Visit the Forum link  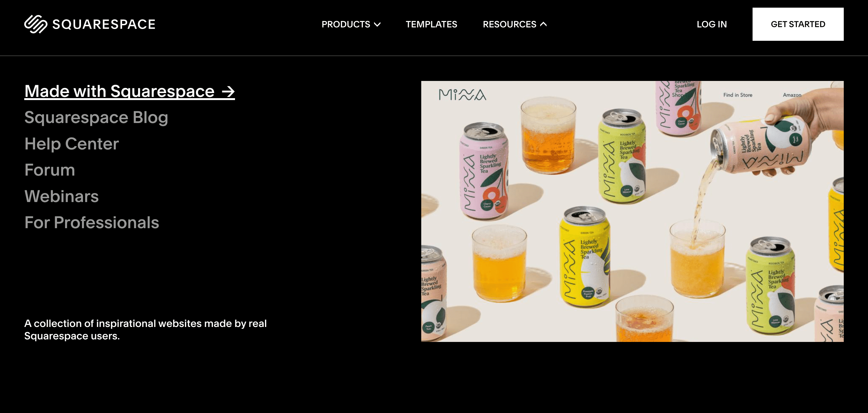coord(49,170)
